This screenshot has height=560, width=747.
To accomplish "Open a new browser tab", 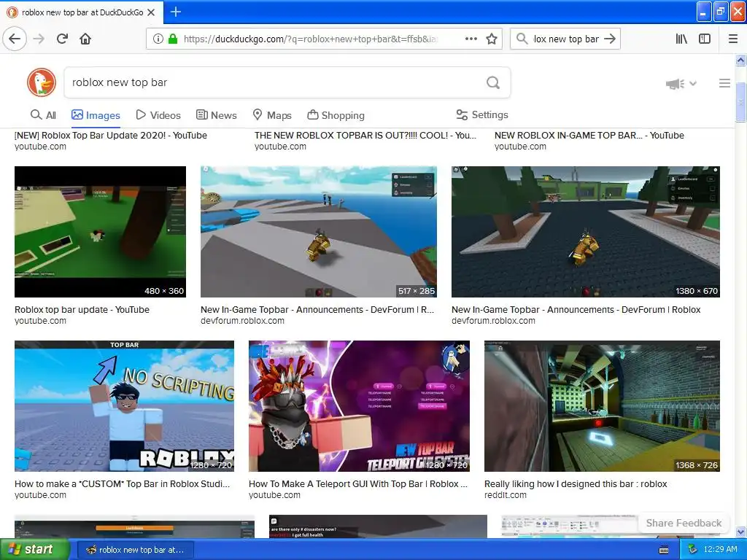I will 176,12.
